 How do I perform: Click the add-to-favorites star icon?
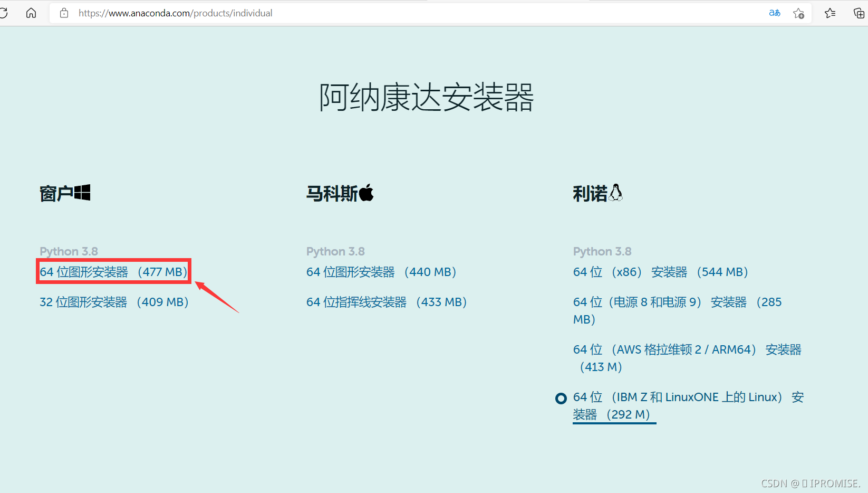(x=798, y=13)
